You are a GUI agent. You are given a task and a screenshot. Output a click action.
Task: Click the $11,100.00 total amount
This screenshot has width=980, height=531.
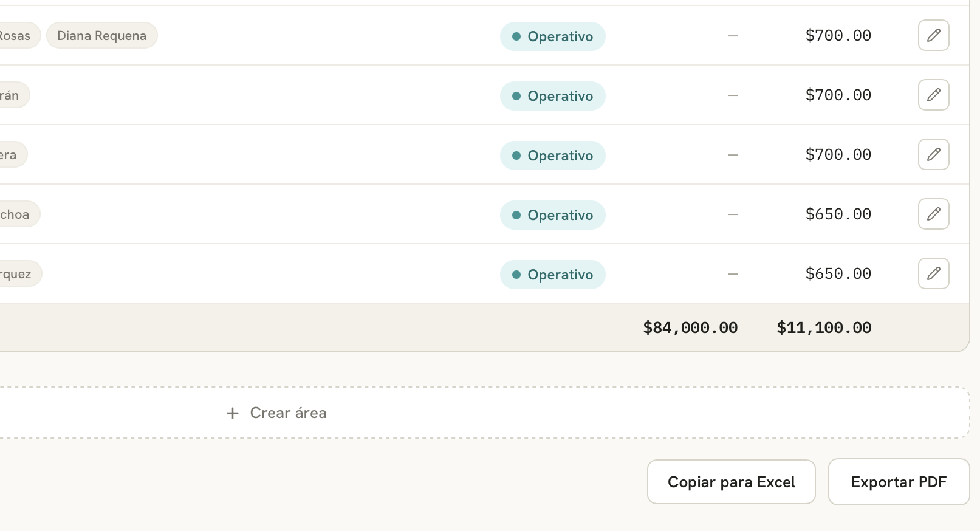pos(824,327)
